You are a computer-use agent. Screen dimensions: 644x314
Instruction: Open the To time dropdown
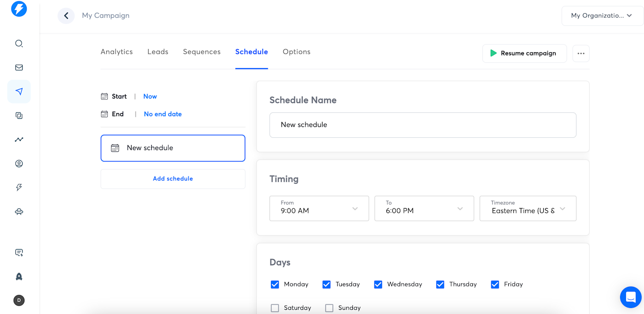[424, 209]
